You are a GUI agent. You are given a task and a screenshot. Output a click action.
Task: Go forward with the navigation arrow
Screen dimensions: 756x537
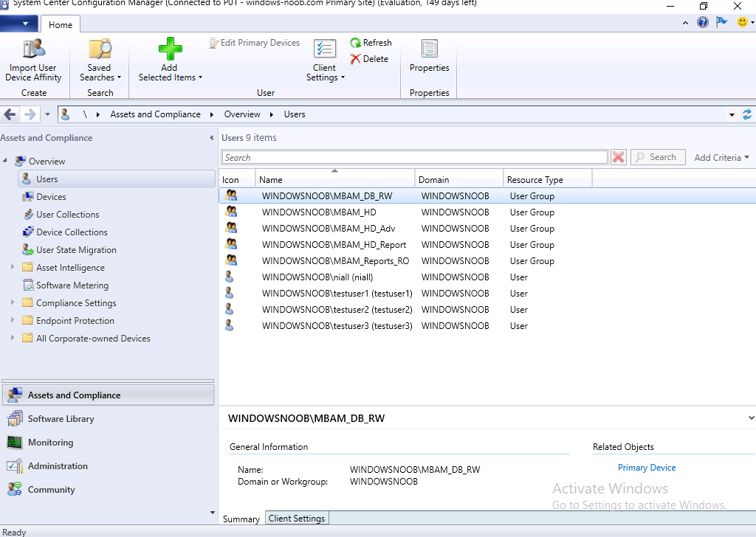click(30, 114)
